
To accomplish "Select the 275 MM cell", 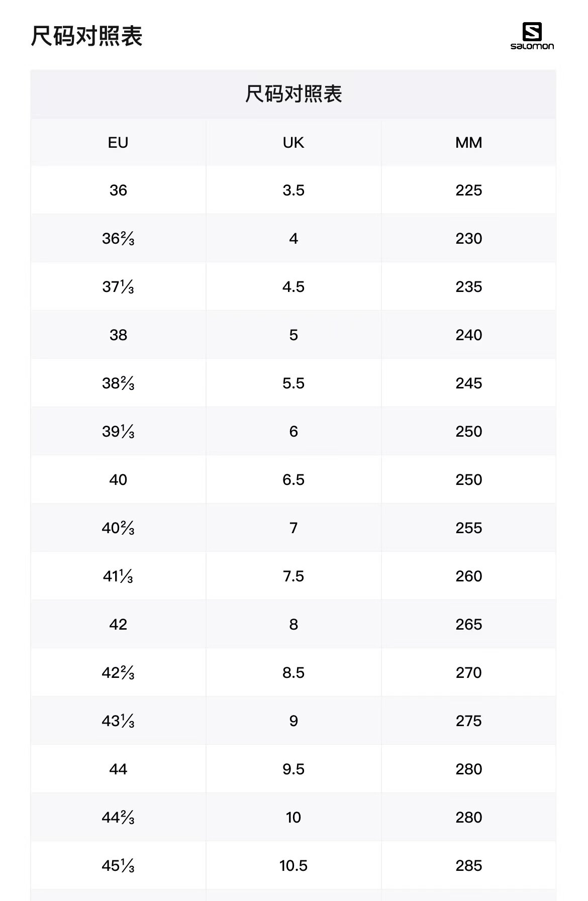I will point(468,721).
